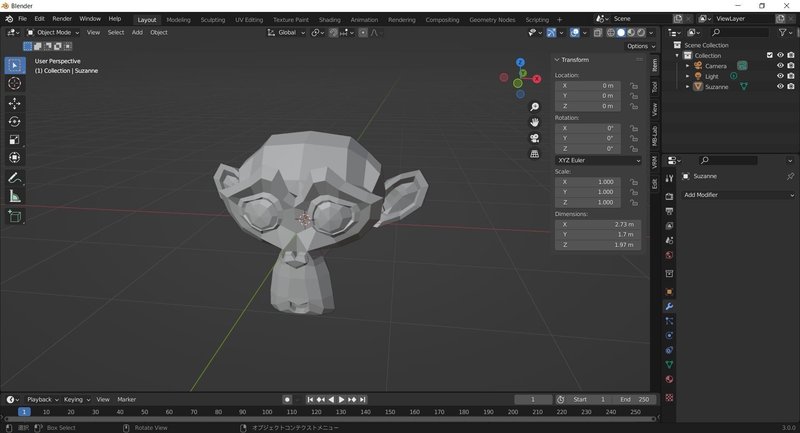This screenshot has height=433, width=800.
Task: Open the viewport Options dropdown
Action: (641, 46)
